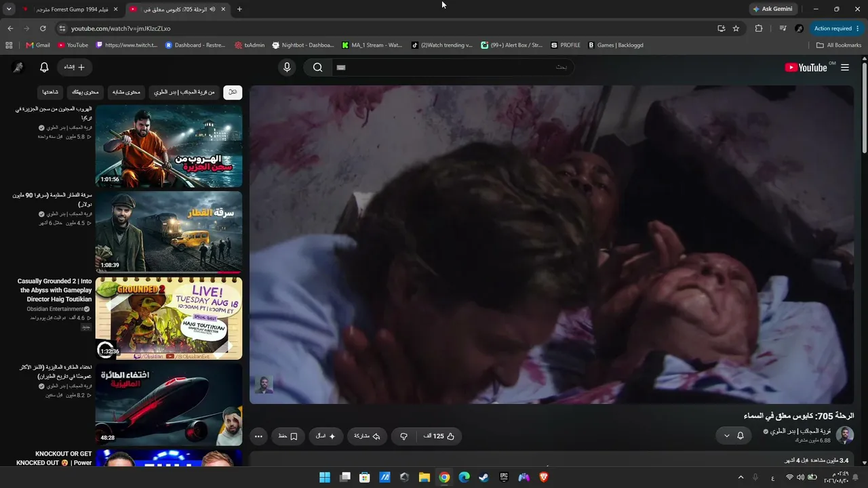Click the YouTube search input field
This screenshot has height=488, width=868.
coord(452,67)
